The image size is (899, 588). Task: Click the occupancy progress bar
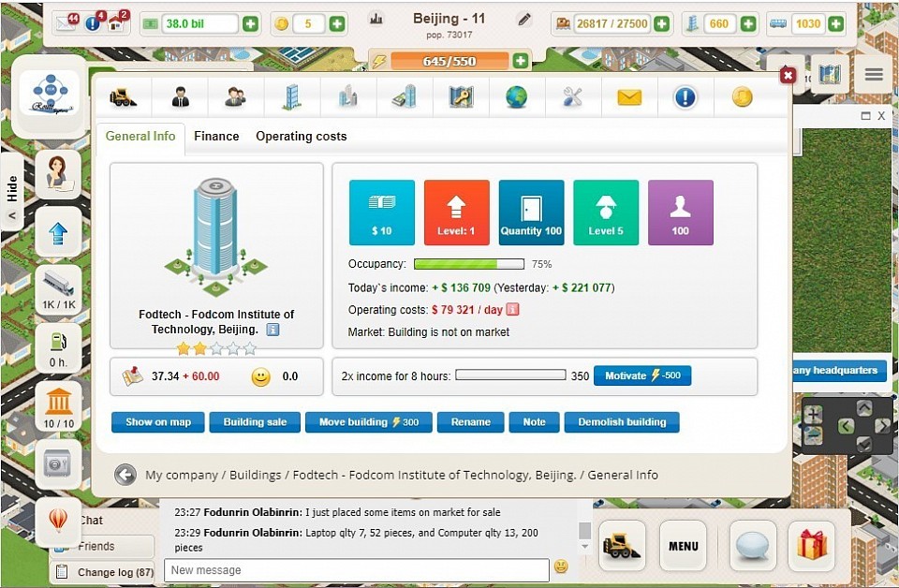coord(468,264)
